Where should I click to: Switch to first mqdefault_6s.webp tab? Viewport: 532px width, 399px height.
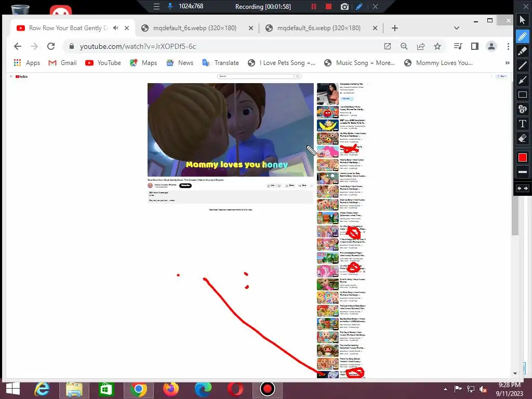(194, 28)
